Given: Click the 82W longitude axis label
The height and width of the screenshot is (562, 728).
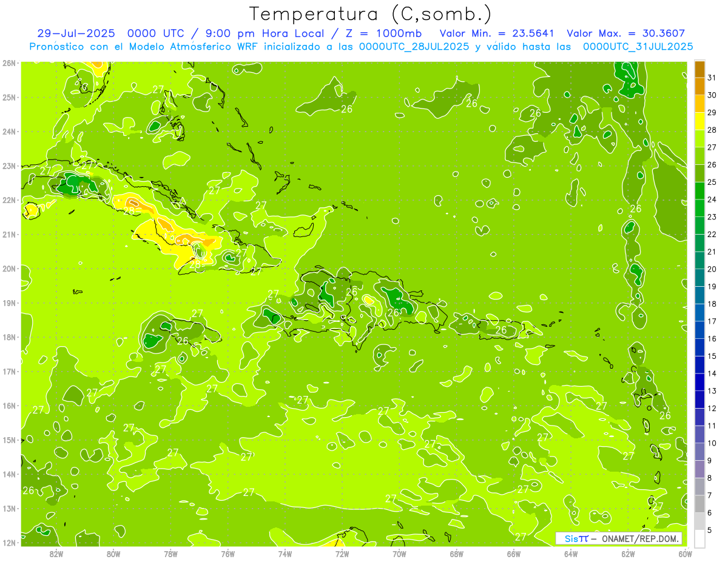Looking at the screenshot, I should (x=56, y=554).
